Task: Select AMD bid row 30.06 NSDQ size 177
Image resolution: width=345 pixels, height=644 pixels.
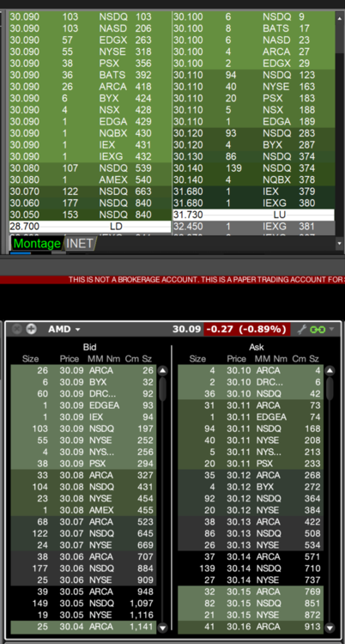Action: pyautogui.click(x=83, y=568)
